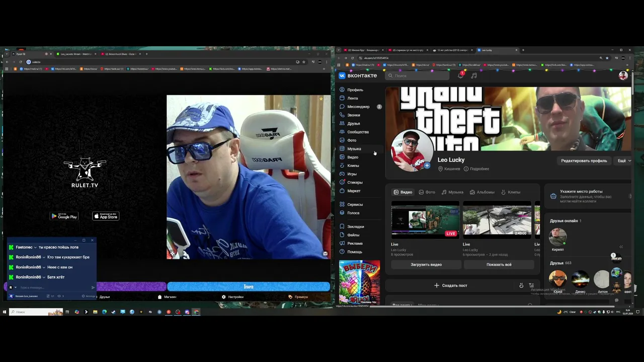Expand the Faetonec username dropdown in chat
Viewport: 644px width, 362px height.
35,247
